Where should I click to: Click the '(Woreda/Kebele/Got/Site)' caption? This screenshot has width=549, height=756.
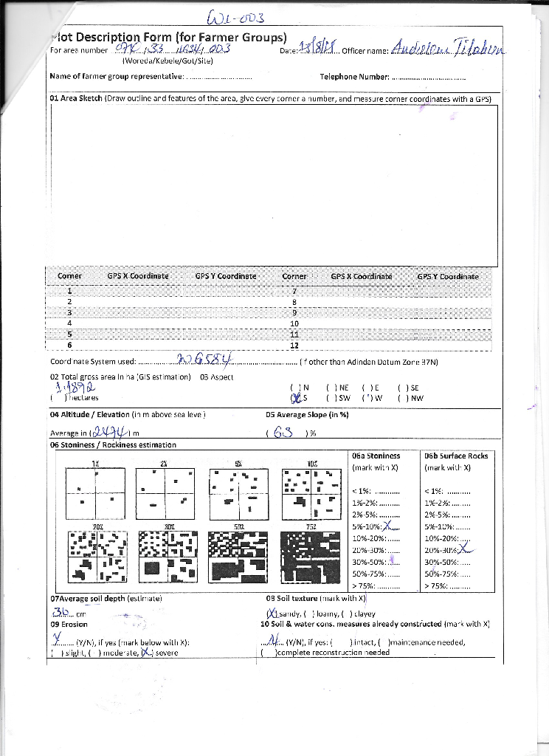pos(168,61)
